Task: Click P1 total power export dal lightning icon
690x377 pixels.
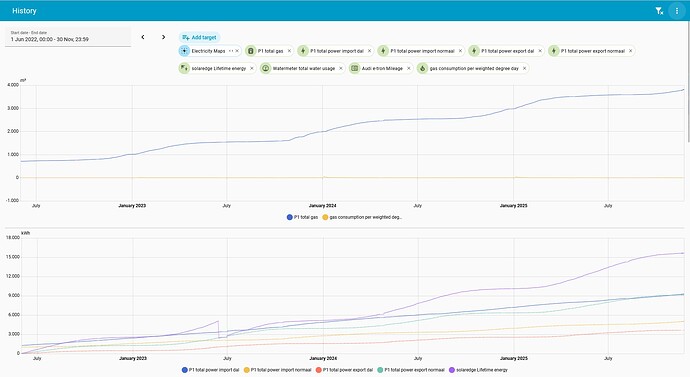Action: pyautogui.click(x=474, y=51)
